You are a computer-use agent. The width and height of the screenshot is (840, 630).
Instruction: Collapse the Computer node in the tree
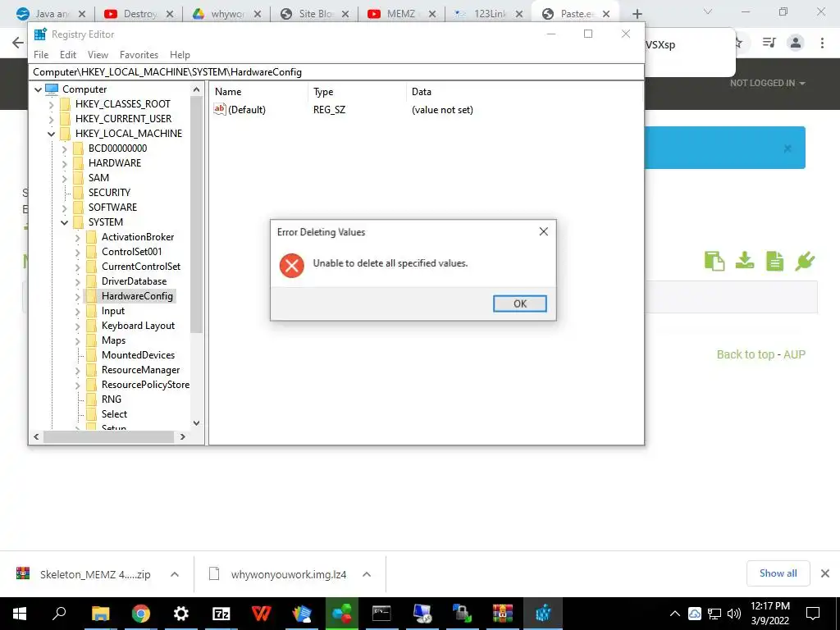pyautogui.click(x=38, y=89)
